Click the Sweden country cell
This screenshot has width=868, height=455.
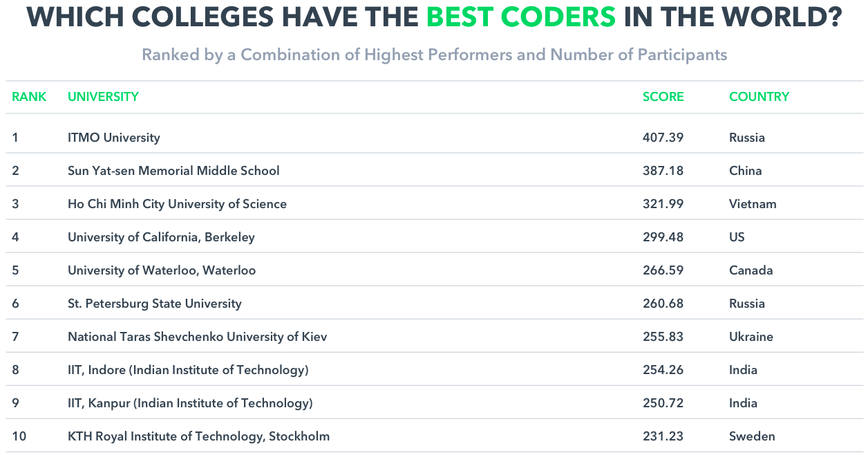click(x=752, y=436)
